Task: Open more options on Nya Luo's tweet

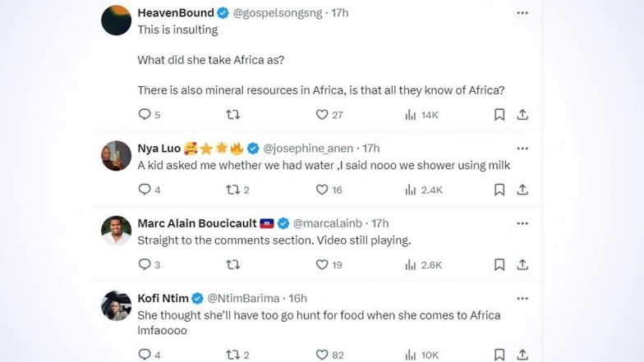Action: [522, 148]
